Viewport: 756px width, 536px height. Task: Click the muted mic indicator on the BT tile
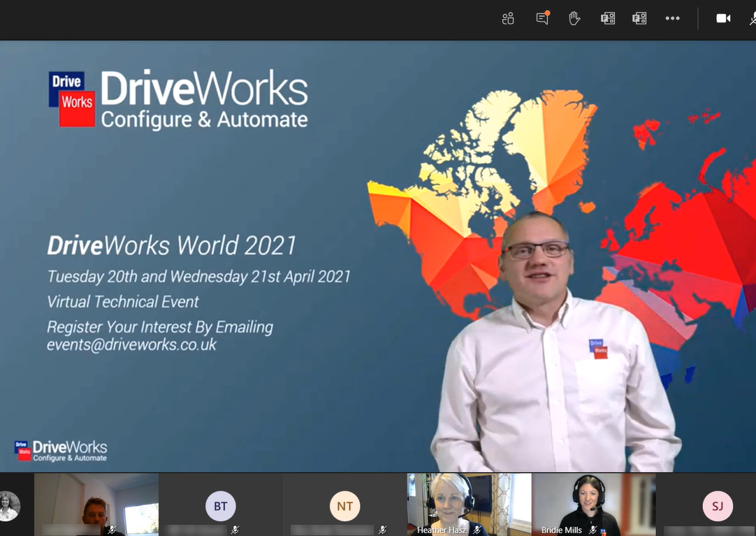pyautogui.click(x=234, y=530)
